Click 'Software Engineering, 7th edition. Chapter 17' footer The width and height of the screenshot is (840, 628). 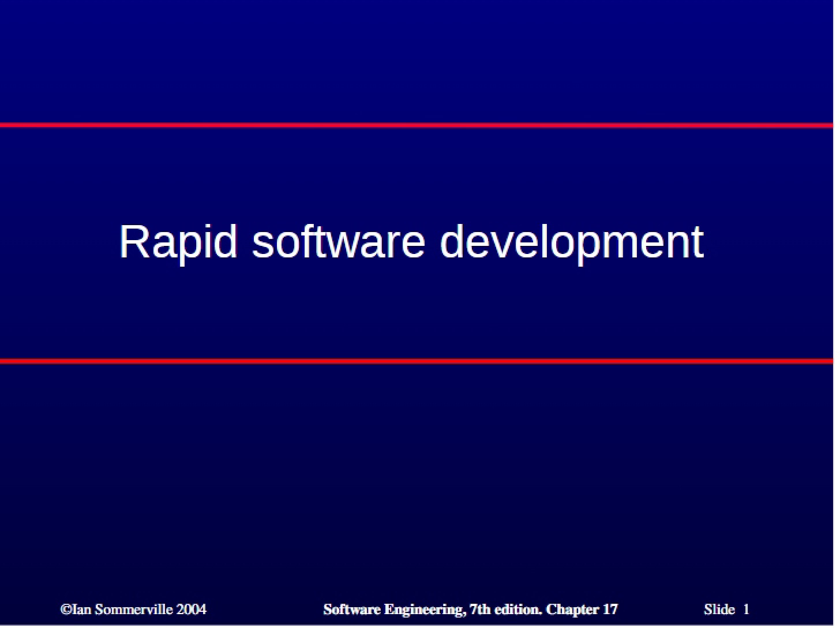[470, 610]
